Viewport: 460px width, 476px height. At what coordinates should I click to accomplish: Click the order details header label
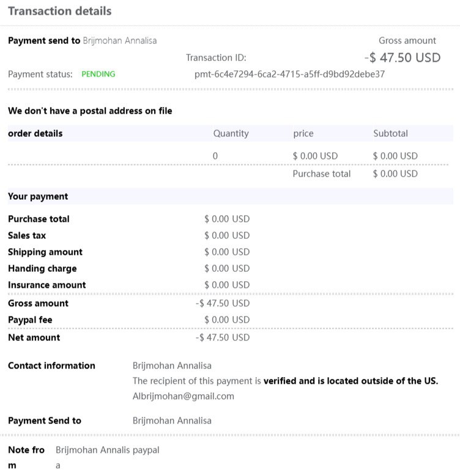35,133
